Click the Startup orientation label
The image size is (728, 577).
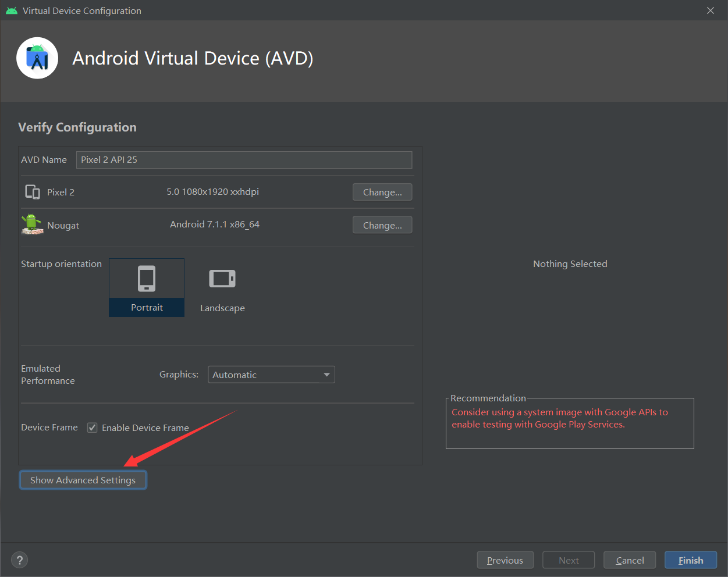click(61, 263)
